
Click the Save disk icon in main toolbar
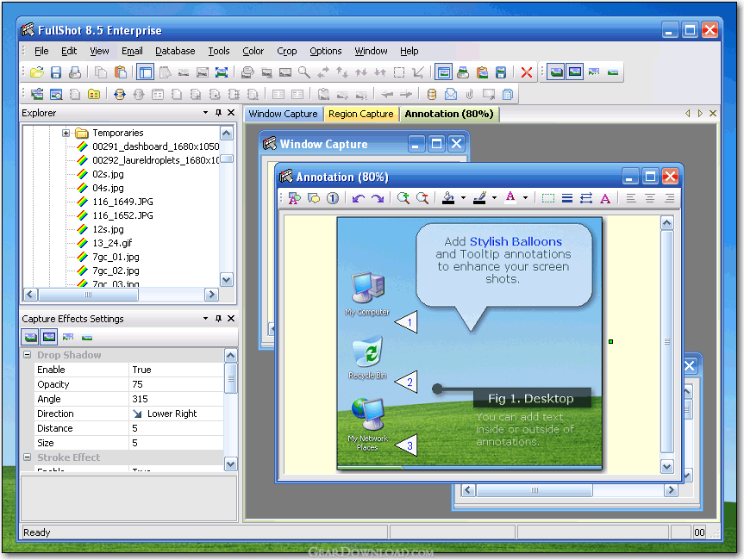pyautogui.click(x=56, y=72)
